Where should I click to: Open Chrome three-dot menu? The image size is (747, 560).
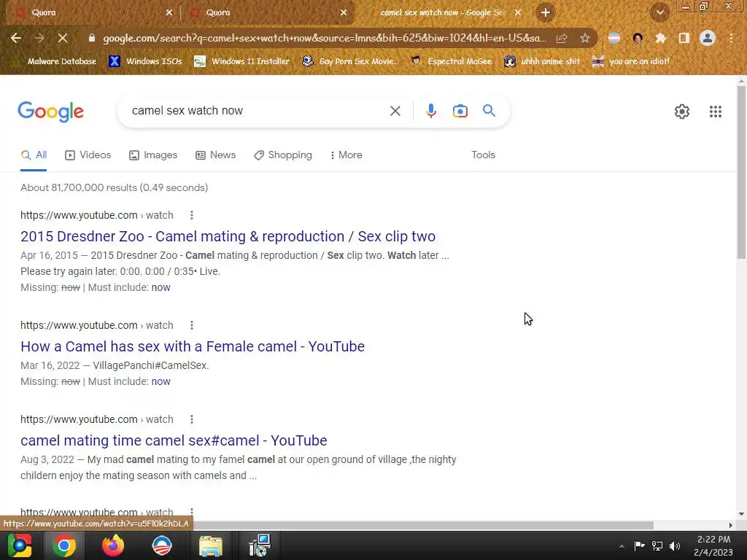click(731, 38)
